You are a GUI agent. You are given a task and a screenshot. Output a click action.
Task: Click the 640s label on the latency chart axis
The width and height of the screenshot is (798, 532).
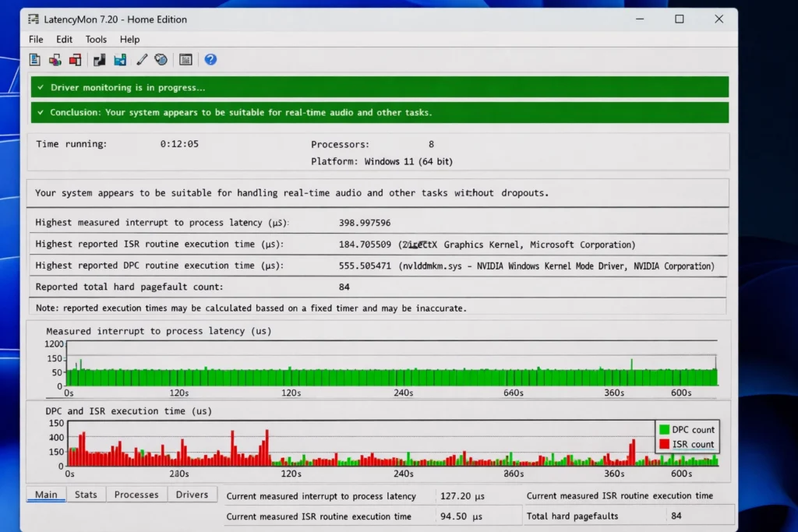point(514,393)
